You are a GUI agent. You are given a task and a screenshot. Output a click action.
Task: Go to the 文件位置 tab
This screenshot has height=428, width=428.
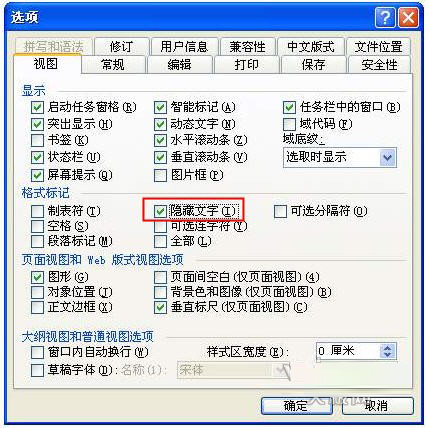378,47
